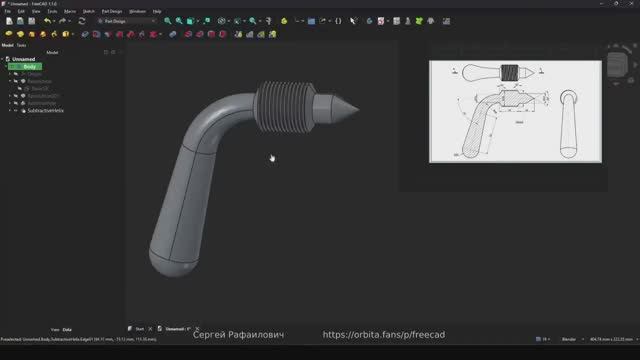
Task: Click the green Sub-shape binder icon
Action: [x=419, y=21]
